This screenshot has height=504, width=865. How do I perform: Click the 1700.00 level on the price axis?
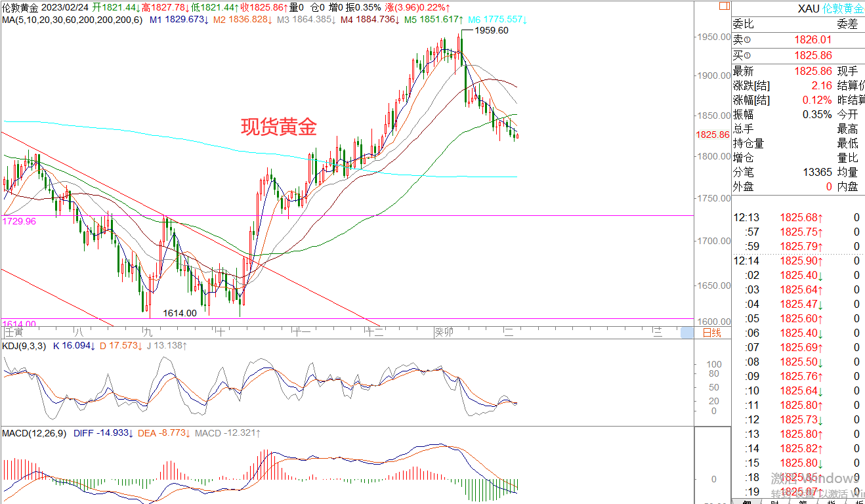(715, 241)
